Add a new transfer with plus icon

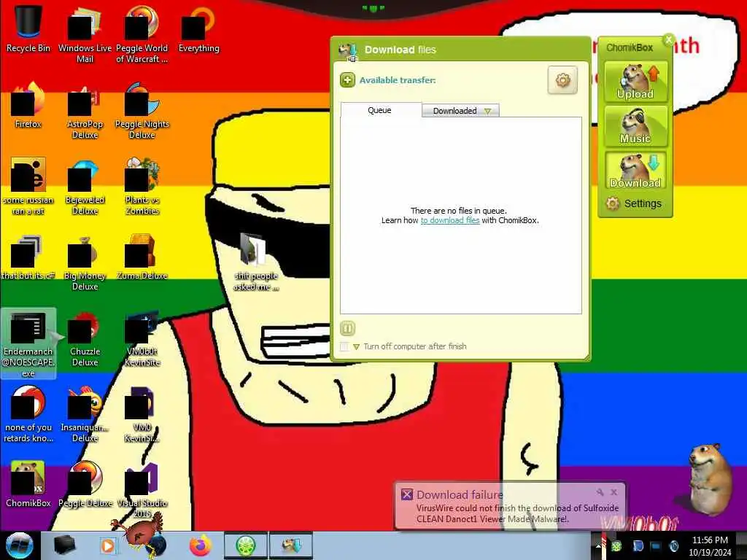347,80
